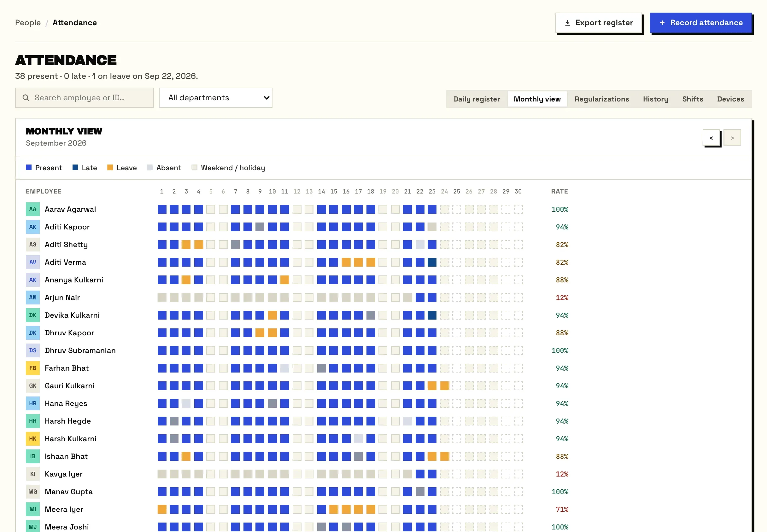767x532 pixels.
Task: Select employee name Ananya Kulkarni
Action: tap(74, 280)
